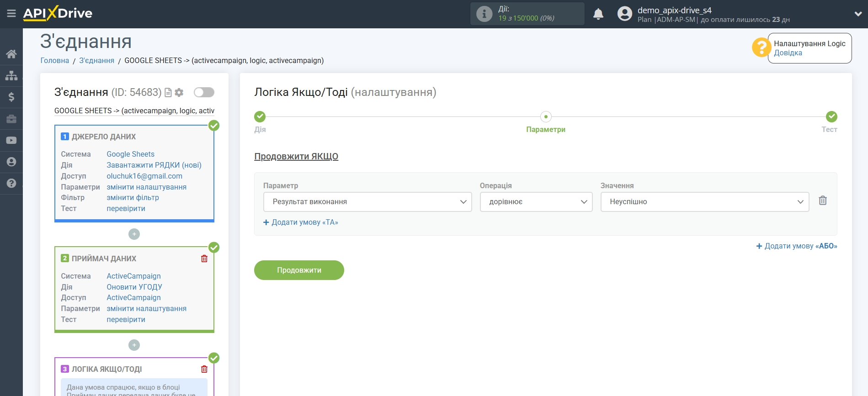Delete the Логіка Якщо/Тоді block
This screenshot has height=396, width=868.
(204, 369)
